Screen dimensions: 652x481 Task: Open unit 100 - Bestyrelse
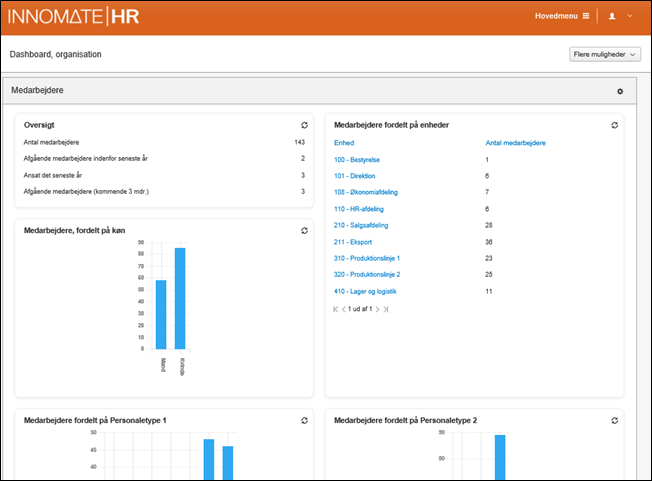[x=357, y=160]
